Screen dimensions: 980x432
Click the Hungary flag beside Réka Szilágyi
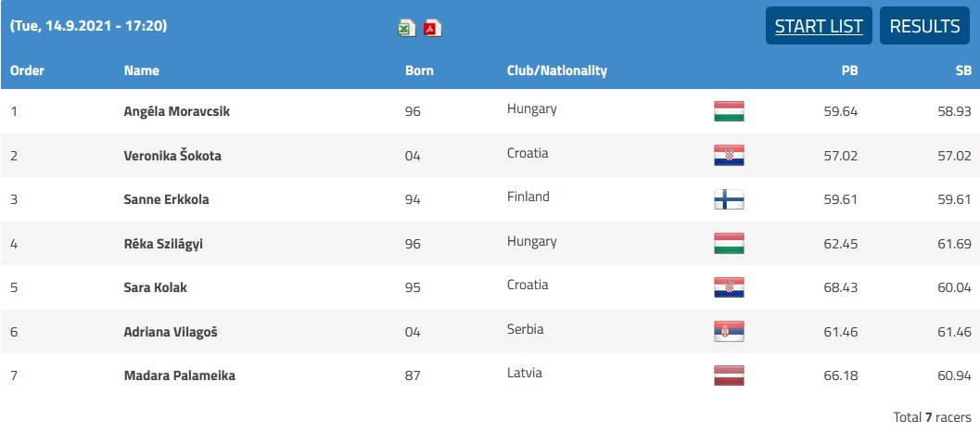(x=729, y=243)
